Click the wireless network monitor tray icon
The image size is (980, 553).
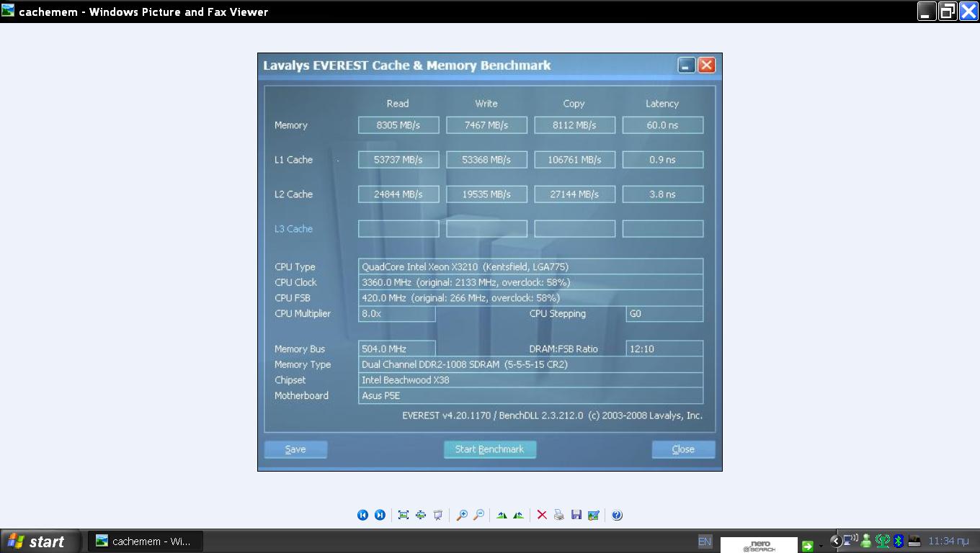[850, 539]
